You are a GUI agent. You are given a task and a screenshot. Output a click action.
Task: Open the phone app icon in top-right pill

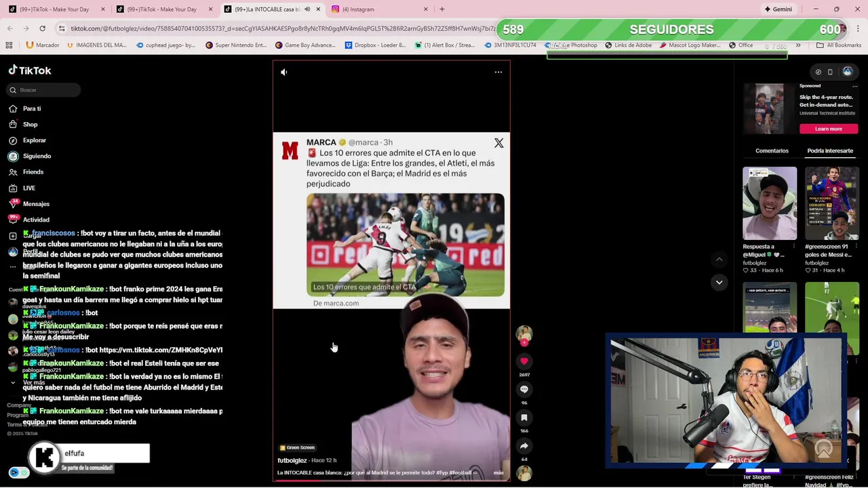click(x=830, y=72)
